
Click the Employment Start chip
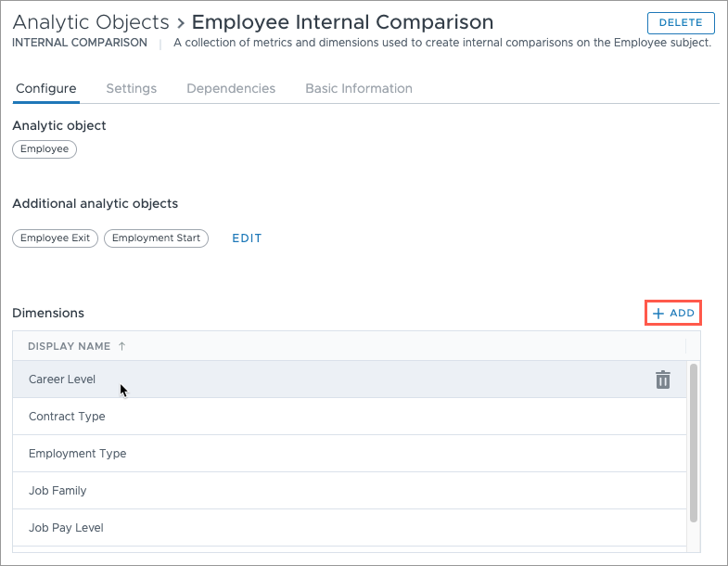(x=156, y=238)
